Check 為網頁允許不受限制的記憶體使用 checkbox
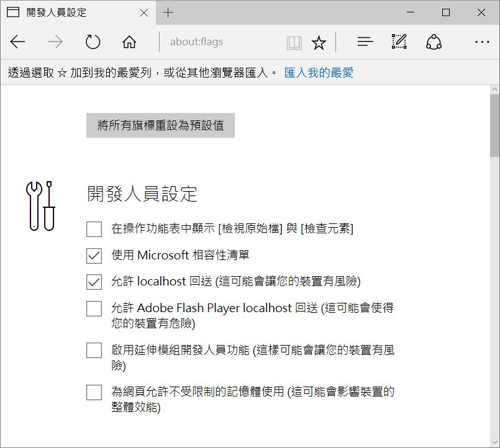This screenshot has width=500, height=448. coord(94,392)
